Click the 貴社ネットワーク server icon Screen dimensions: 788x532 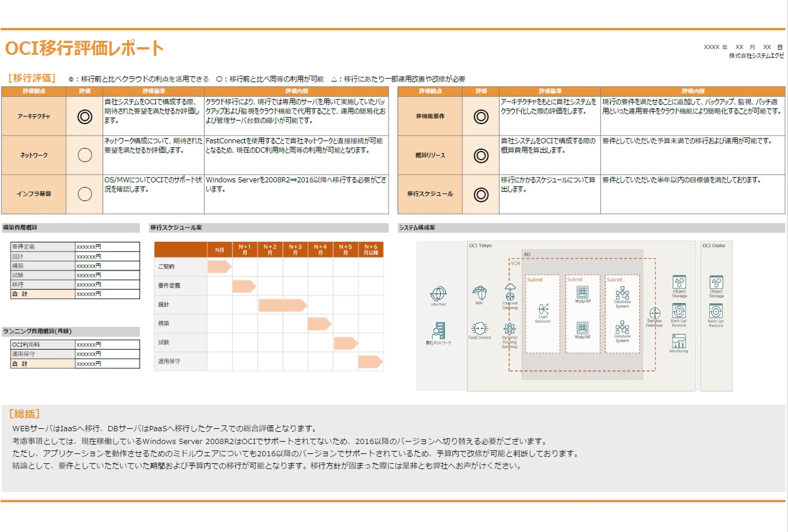pos(438,330)
